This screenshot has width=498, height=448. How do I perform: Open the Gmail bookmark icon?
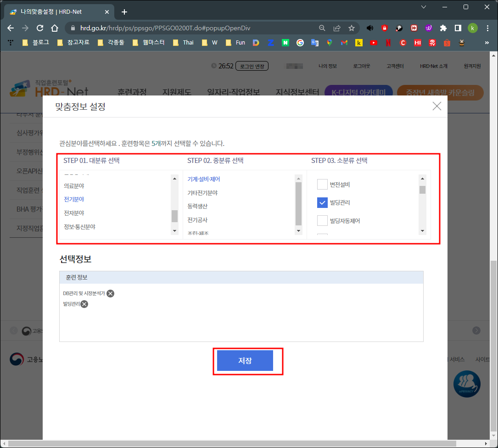point(344,43)
